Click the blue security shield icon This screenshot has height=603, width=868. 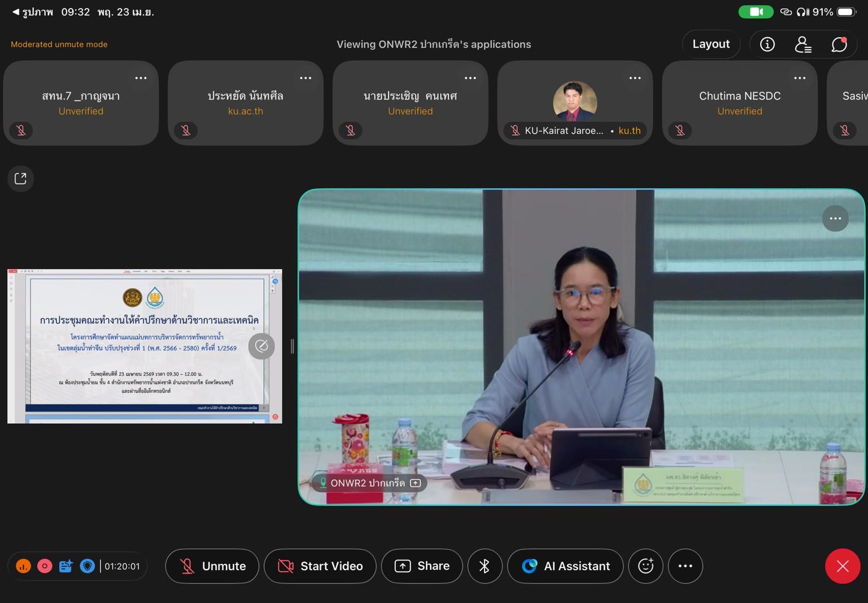point(87,566)
